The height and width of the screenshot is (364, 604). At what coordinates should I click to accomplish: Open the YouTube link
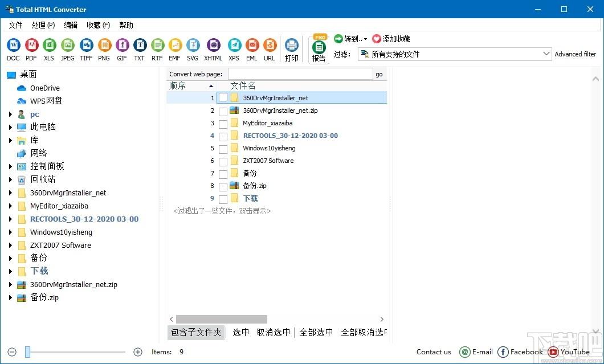[x=569, y=351]
